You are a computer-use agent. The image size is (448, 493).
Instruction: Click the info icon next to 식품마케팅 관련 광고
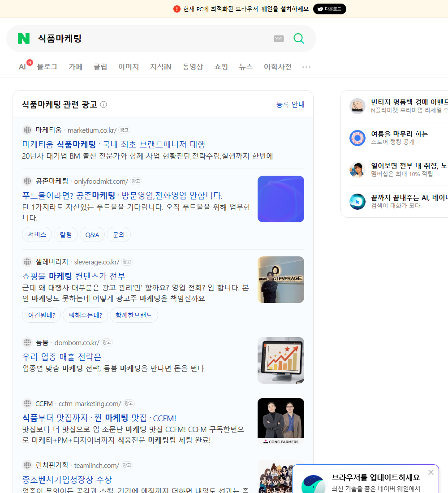tap(103, 104)
